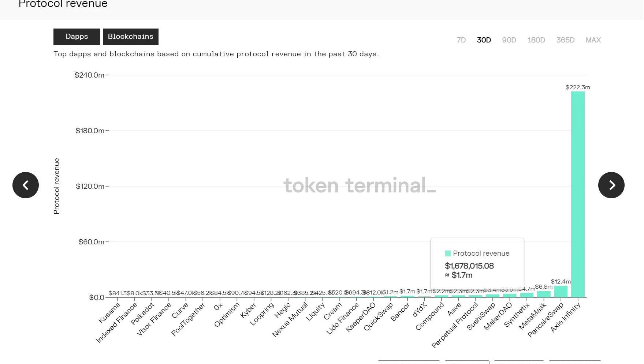Click the PancakeSwap bar in chart

pos(561,292)
